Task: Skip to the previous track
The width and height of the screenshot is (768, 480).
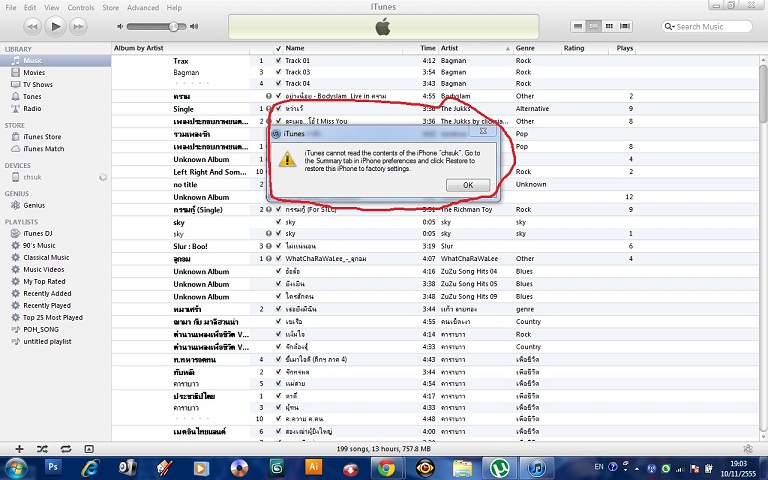Action: [x=32, y=26]
